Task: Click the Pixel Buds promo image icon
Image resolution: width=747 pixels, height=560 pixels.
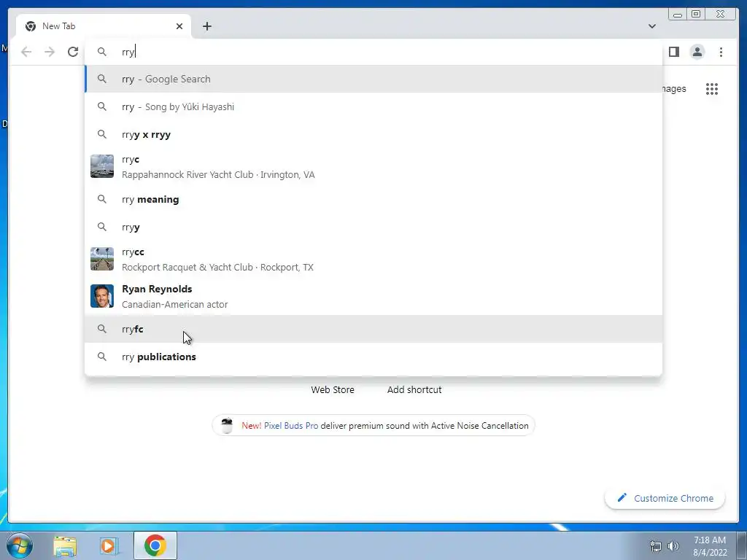Action: (x=228, y=425)
